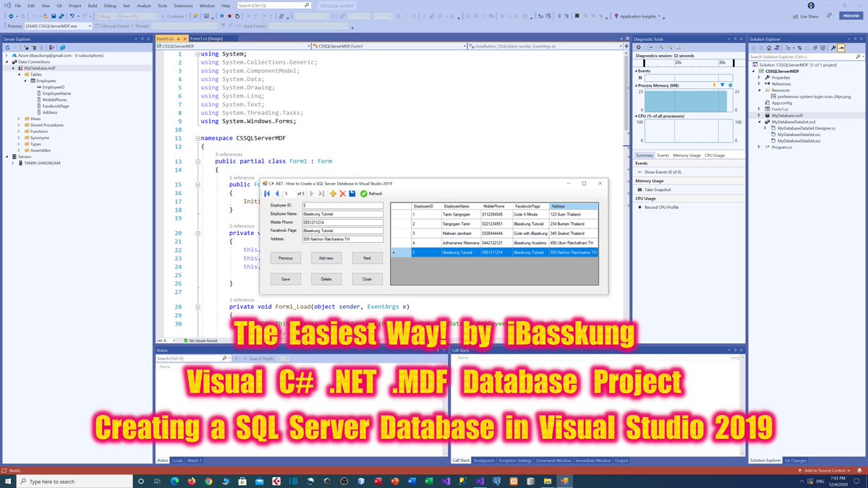Collapse the namespace CSSQLServerMDF code block
Viewport: 868px width, 488px height.
click(x=197, y=137)
